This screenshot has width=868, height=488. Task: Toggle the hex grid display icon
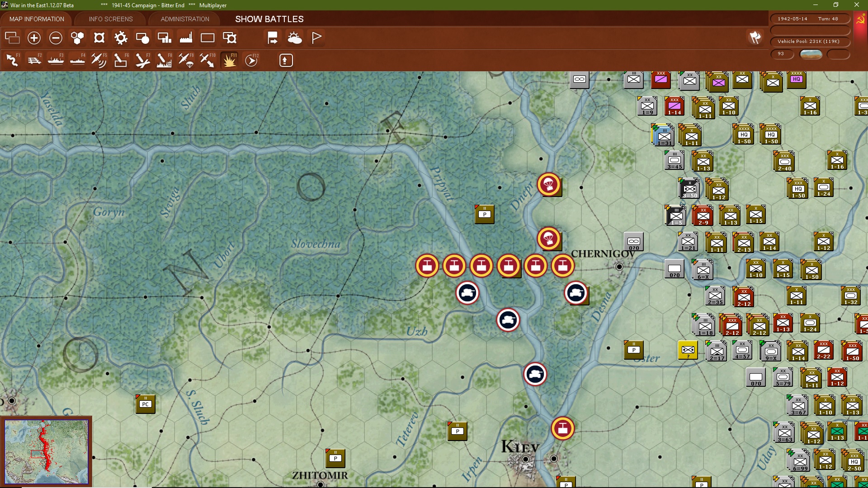(x=77, y=38)
